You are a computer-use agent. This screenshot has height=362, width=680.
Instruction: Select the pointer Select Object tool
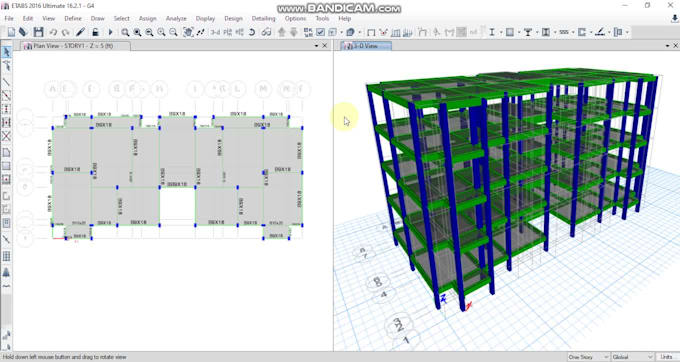pyautogui.click(x=7, y=52)
